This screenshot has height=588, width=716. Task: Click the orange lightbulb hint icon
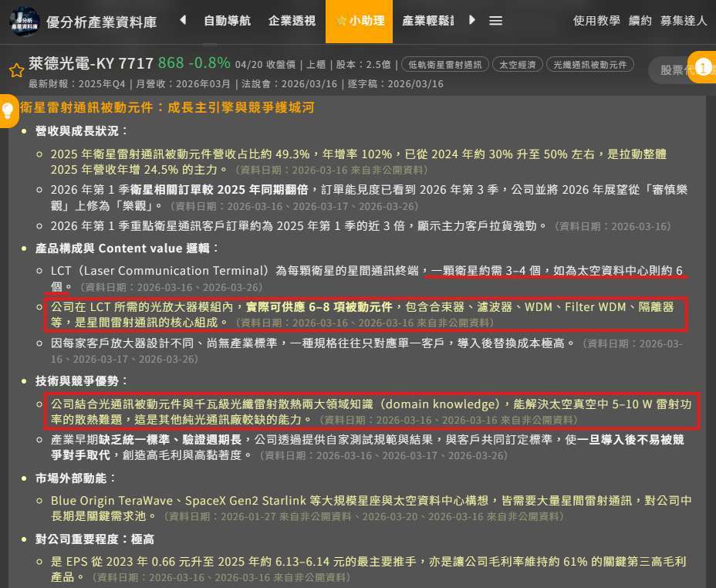(x=8, y=110)
